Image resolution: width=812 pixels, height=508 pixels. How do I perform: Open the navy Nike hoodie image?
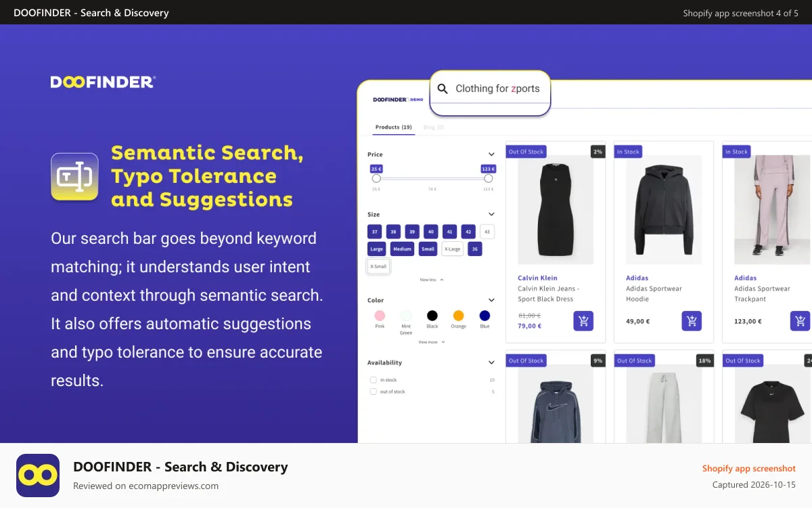[x=556, y=404]
